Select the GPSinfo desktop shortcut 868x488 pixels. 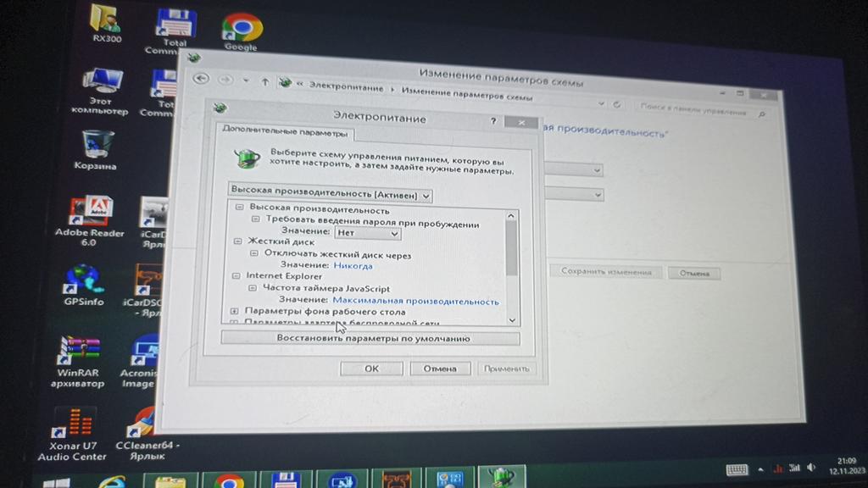[84, 286]
